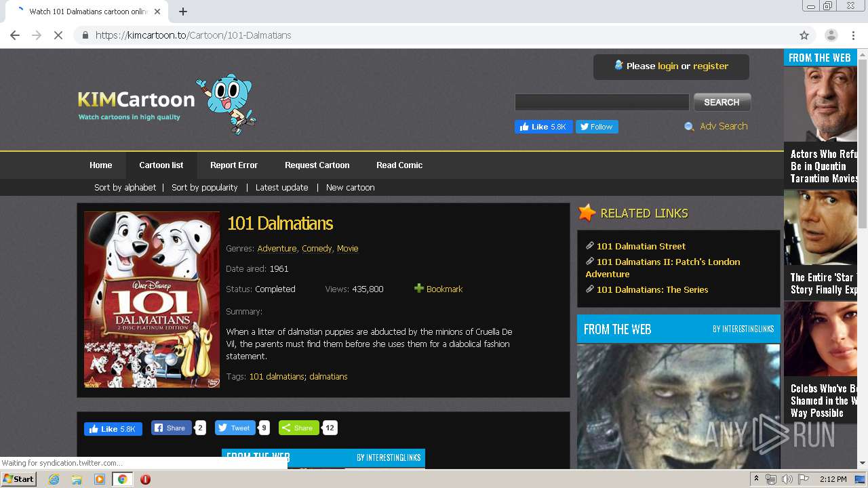Select New cartoon submenu

350,188
